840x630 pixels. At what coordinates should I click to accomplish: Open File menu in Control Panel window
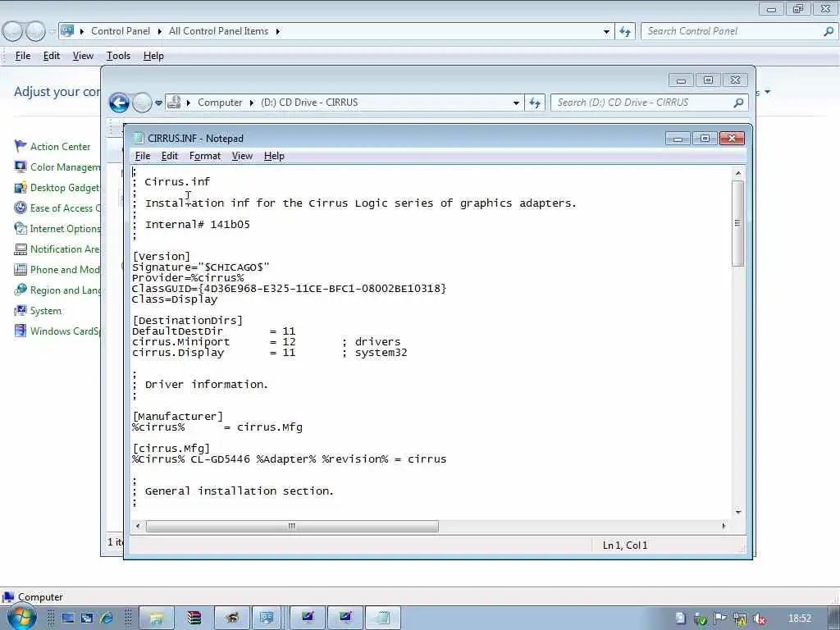coord(23,56)
